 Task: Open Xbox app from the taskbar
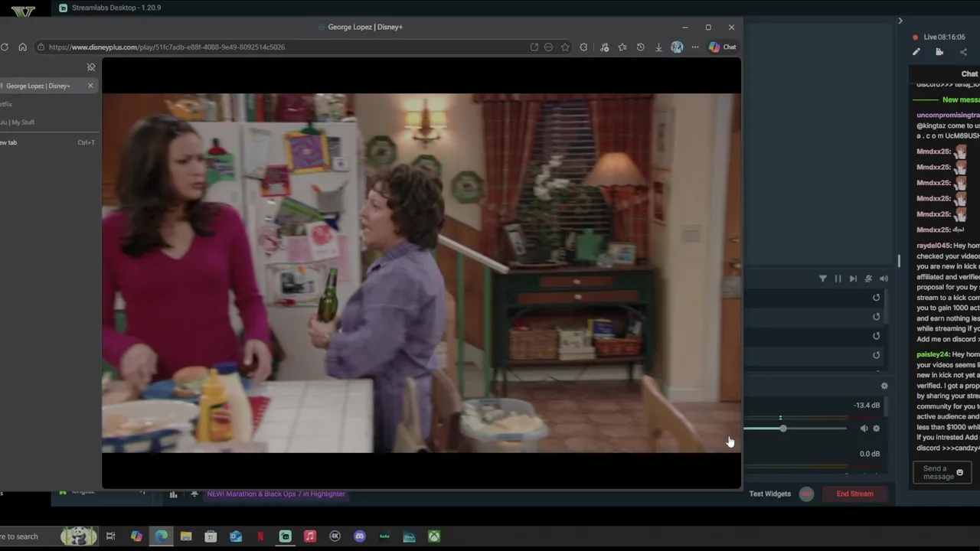[x=434, y=536]
